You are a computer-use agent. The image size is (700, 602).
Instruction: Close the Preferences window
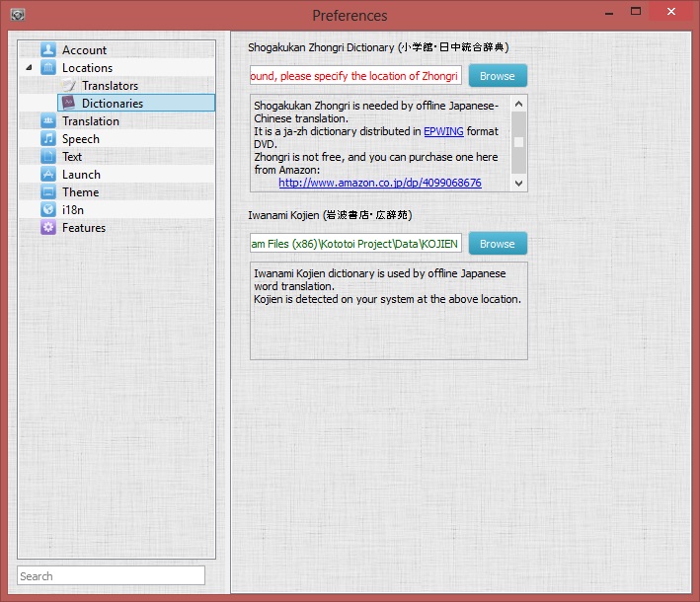671,12
